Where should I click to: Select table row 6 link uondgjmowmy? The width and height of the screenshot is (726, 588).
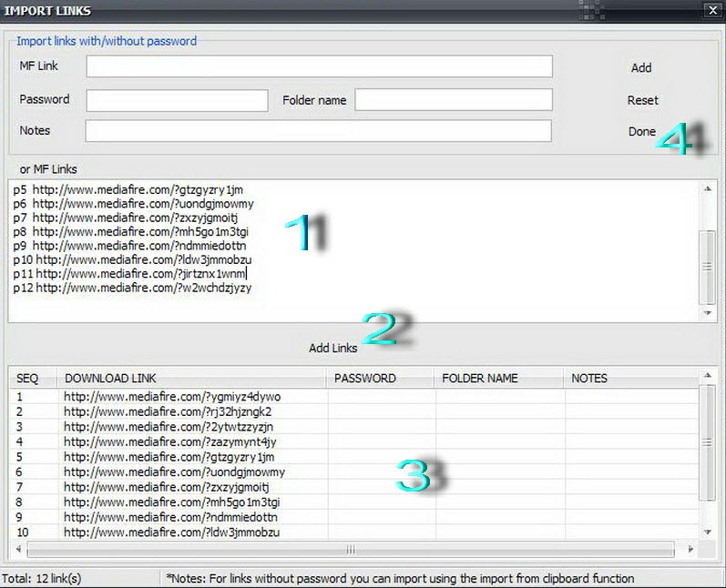pyautogui.click(x=174, y=471)
